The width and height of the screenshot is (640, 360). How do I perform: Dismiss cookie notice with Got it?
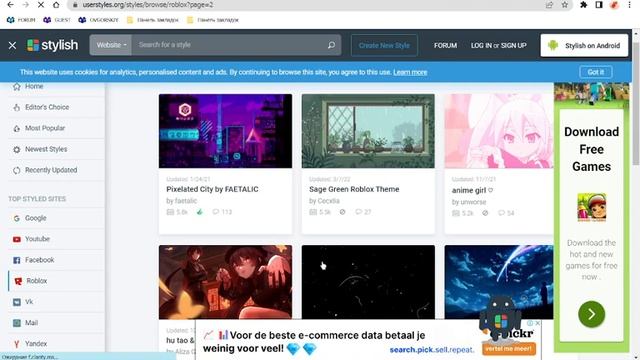tap(596, 72)
